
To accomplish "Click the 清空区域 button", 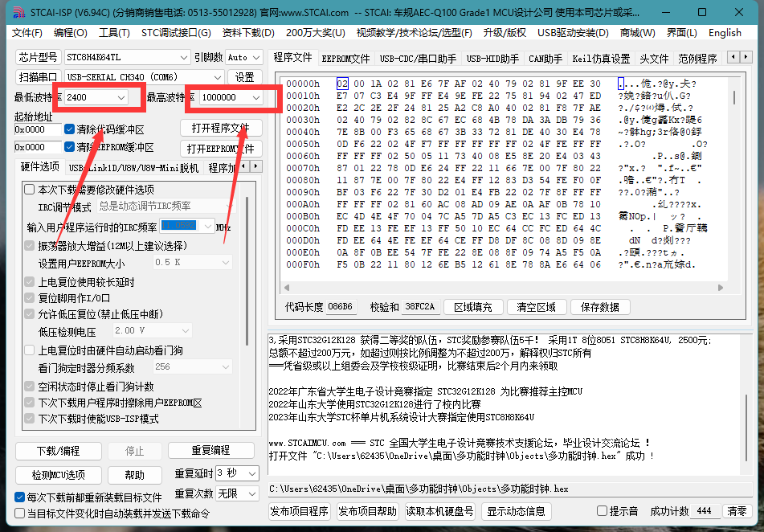I will point(536,307).
